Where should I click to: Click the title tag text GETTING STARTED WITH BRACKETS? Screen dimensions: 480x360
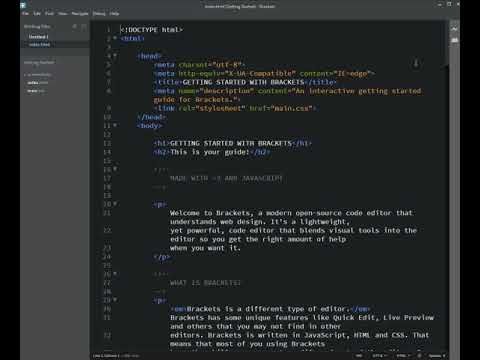click(x=243, y=82)
